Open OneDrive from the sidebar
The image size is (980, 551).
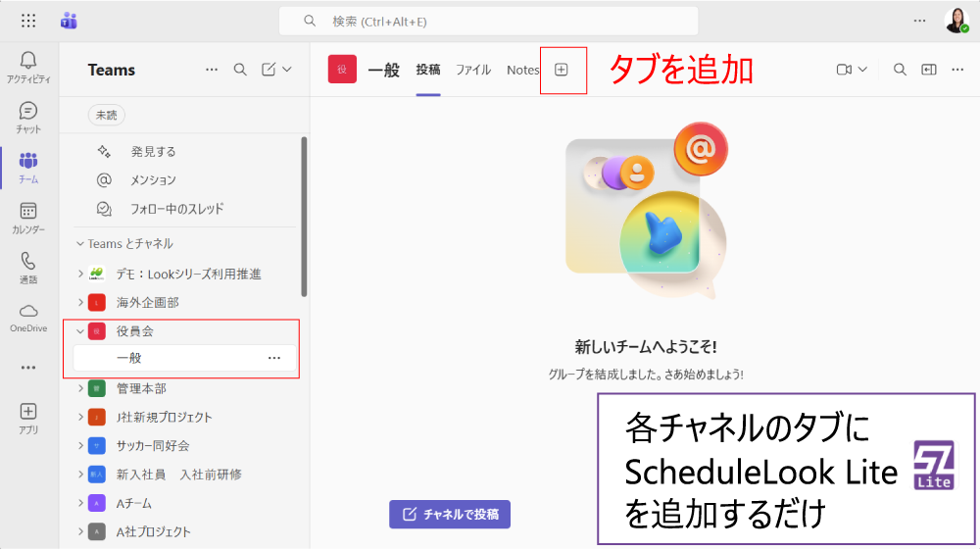28,312
